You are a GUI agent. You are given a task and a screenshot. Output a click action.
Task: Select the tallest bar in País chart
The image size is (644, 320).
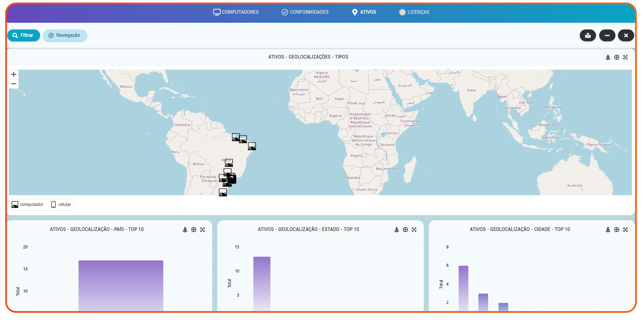pyautogui.click(x=121, y=285)
